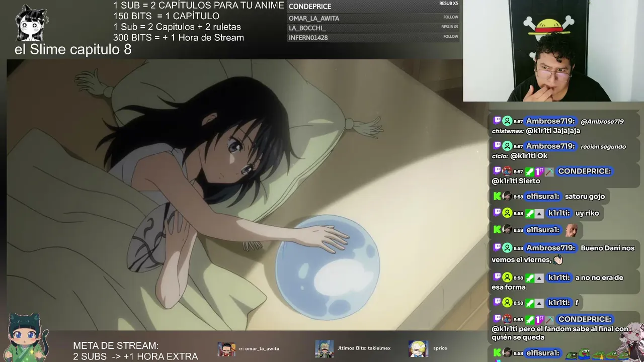Click triangle badge on k1r1ti's "uy riko" message
The width and height of the screenshot is (644, 362).
point(539,213)
